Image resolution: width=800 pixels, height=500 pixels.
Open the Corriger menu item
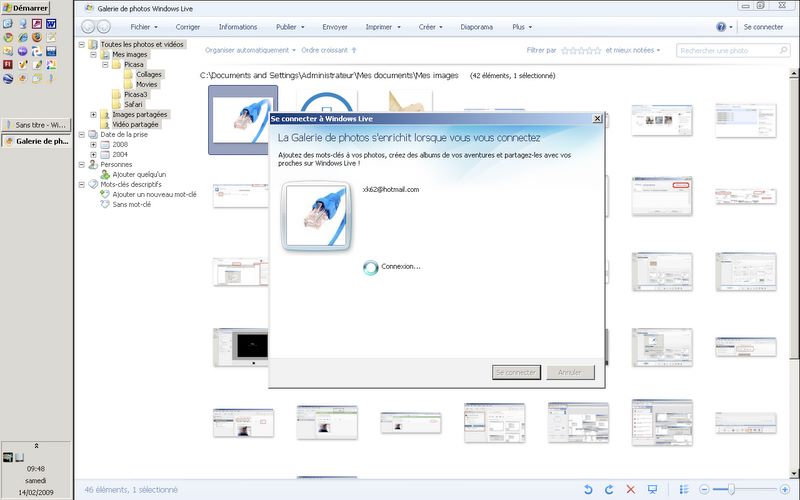pyautogui.click(x=188, y=27)
